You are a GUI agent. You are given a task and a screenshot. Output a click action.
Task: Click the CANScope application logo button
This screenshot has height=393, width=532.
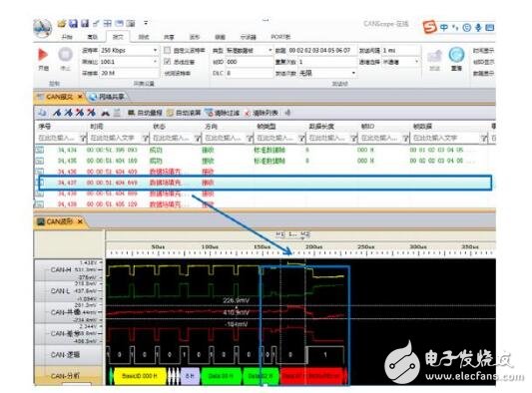click(42, 28)
